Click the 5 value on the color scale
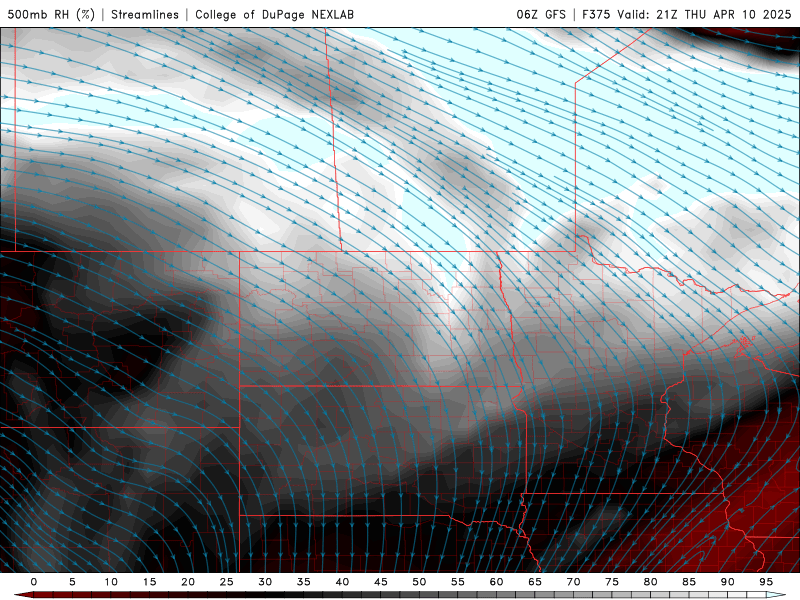Viewport: 800px width, 600px height. (72, 582)
